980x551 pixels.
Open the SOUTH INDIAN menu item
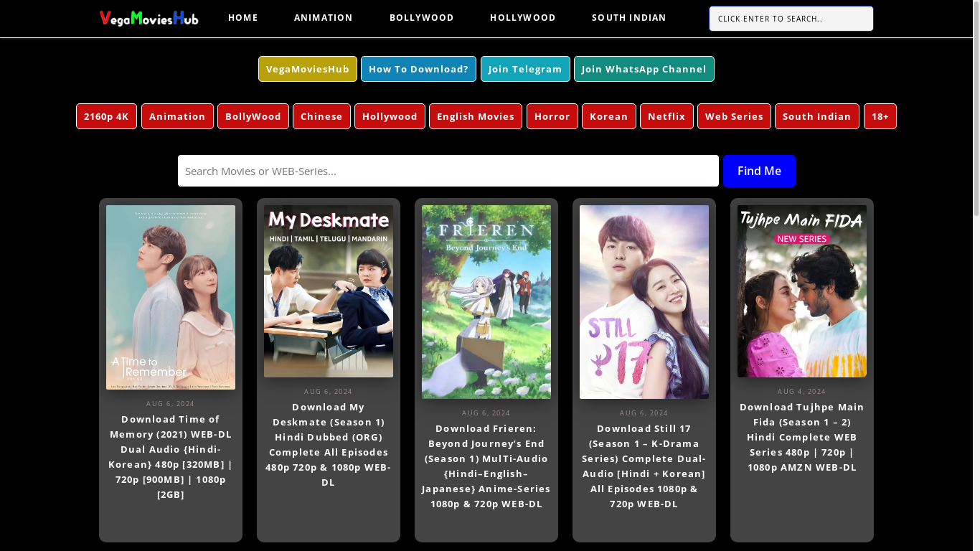coord(629,18)
